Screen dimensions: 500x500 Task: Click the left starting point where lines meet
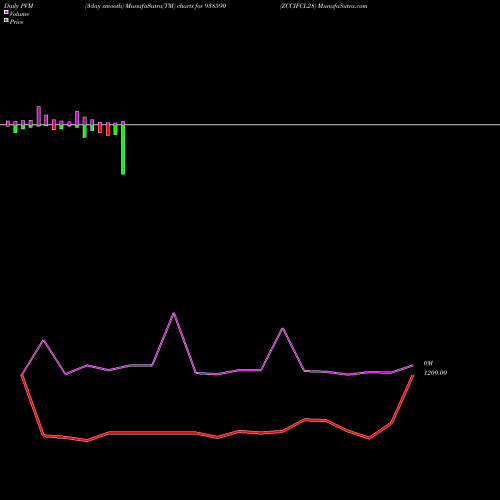pos(22,375)
